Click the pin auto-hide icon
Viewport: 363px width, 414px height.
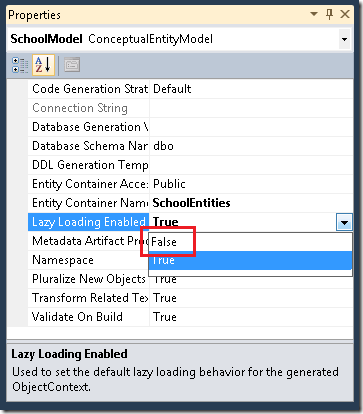tap(329, 14)
